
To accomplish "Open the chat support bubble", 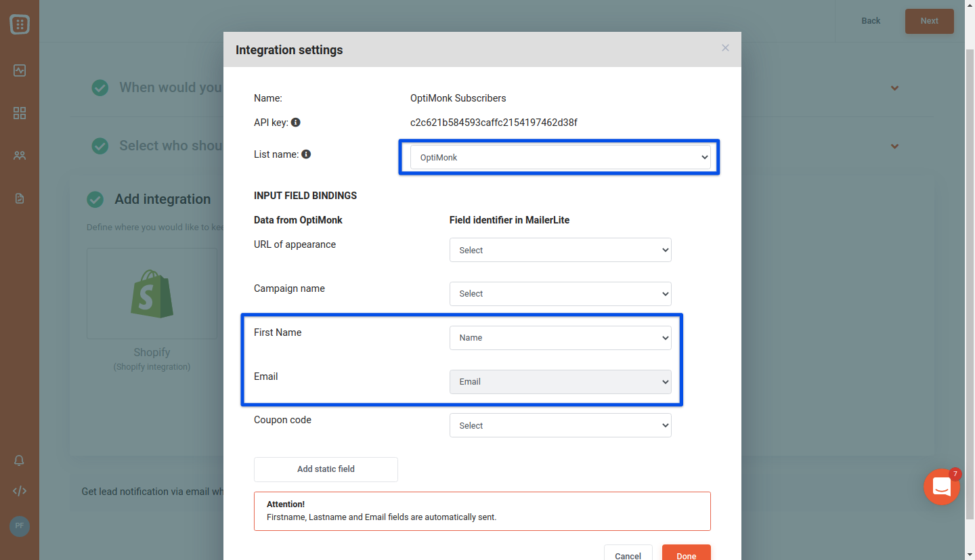I will coord(942,487).
